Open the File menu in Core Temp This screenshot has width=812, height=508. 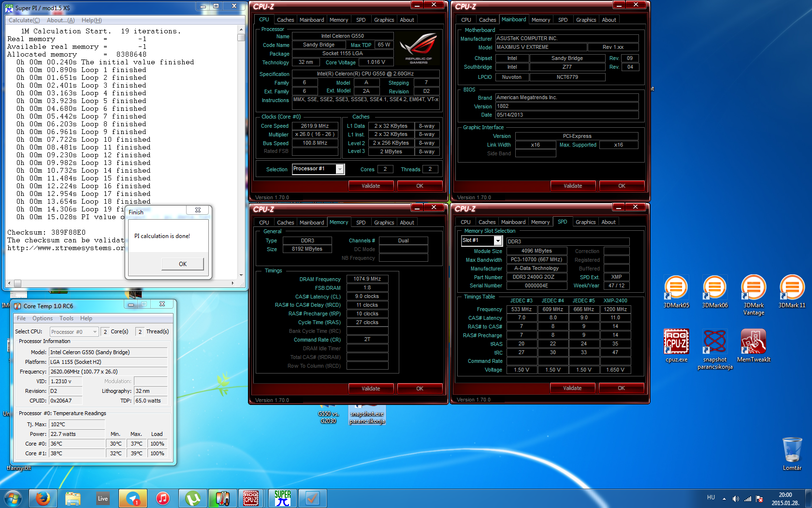coord(21,318)
